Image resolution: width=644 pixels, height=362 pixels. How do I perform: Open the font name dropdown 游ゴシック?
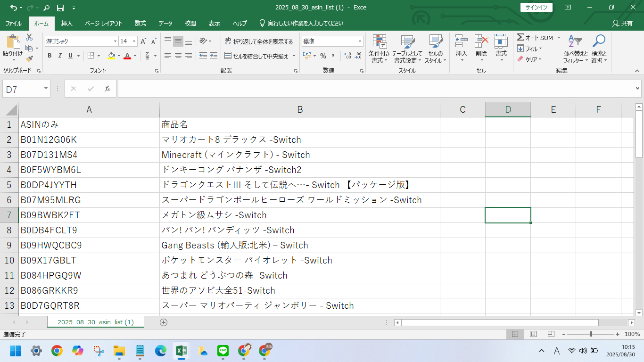click(x=115, y=41)
